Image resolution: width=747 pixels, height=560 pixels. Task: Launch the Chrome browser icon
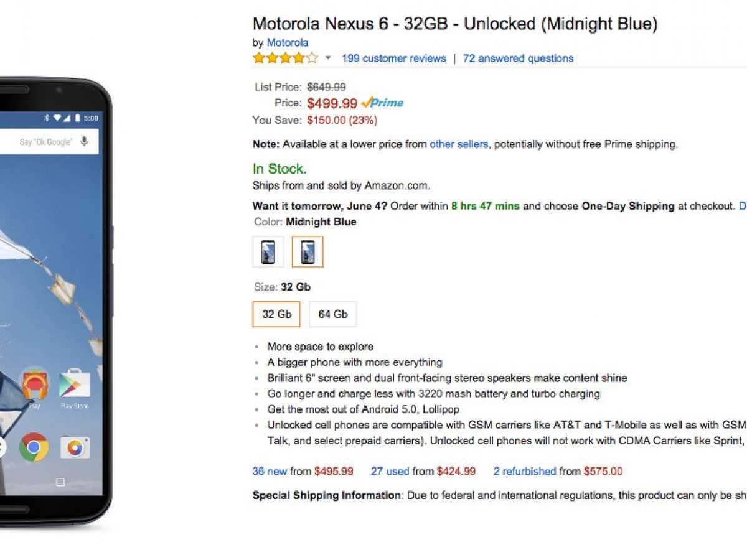click(x=34, y=447)
